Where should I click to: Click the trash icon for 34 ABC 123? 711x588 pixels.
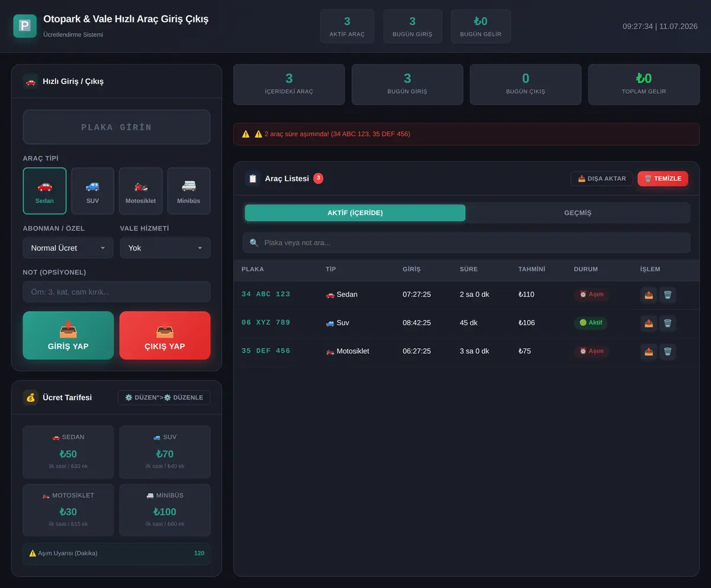[x=668, y=295]
